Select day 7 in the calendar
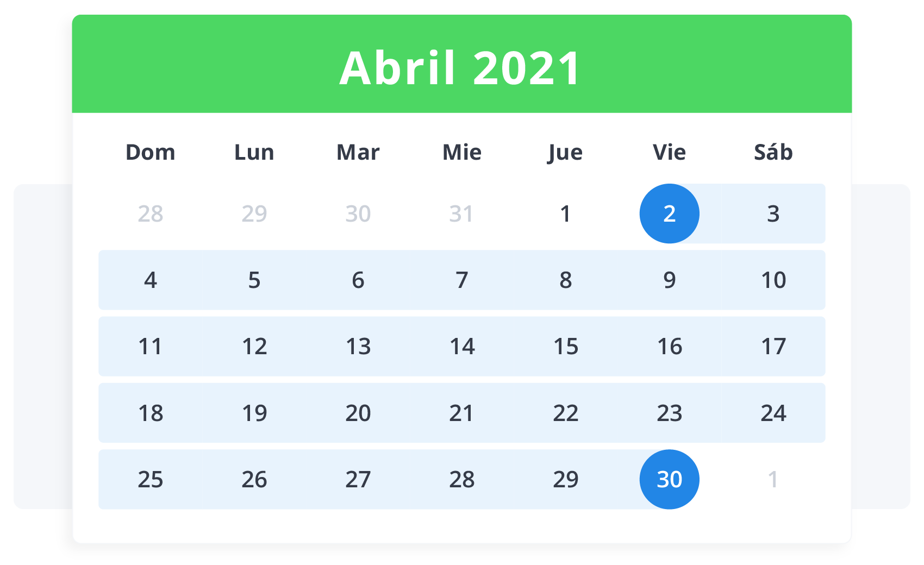This screenshot has width=924, height=565. point(461,280)
